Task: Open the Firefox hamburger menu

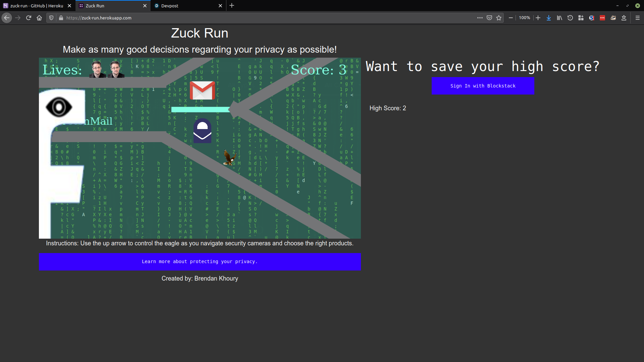Action: 638,18
